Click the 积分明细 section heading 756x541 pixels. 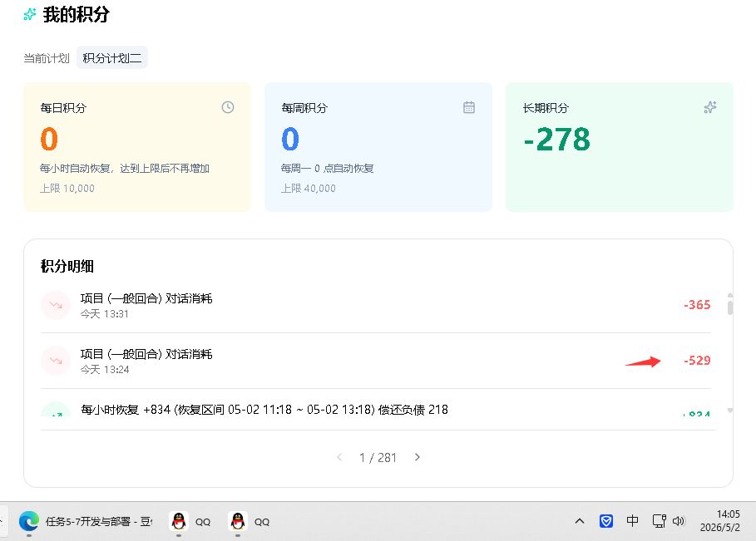[67, 266]
